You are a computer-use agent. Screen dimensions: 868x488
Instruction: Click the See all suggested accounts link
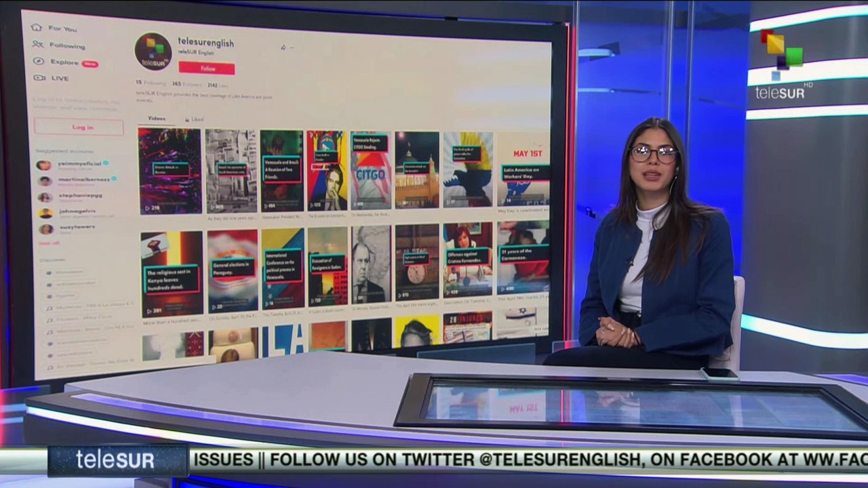(x=49, y=243)
